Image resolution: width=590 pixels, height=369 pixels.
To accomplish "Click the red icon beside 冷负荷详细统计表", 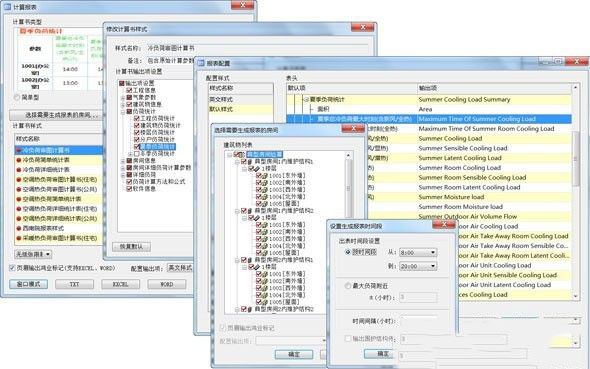I will 19,170.
